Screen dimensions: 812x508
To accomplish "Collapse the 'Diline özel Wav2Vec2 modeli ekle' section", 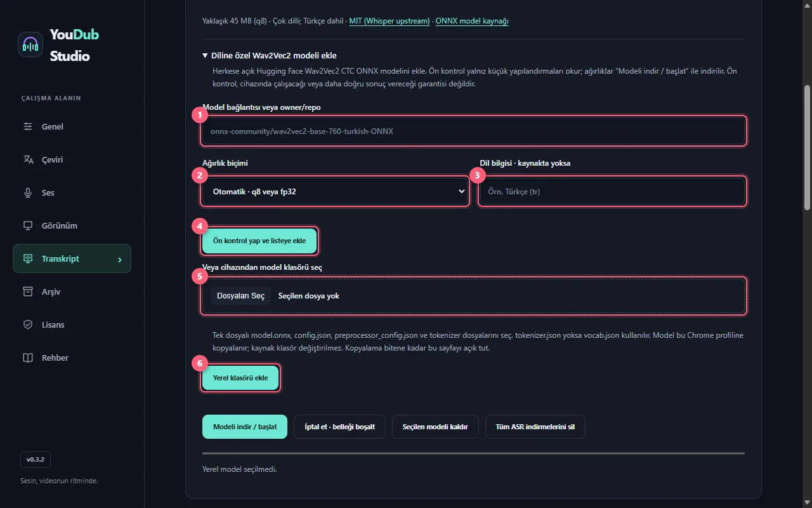I will coord(270,55).
